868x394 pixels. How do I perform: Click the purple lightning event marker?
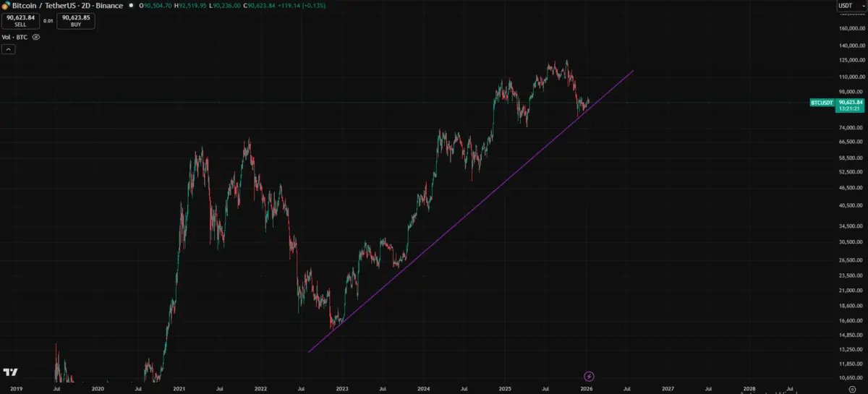pos(589,376)
